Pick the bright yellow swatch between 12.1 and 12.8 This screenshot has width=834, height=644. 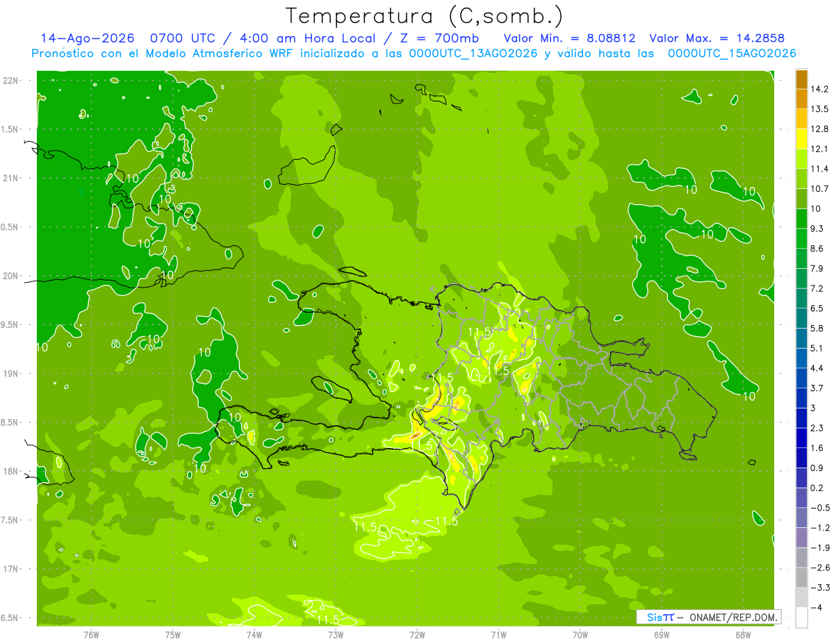(801, 138)
